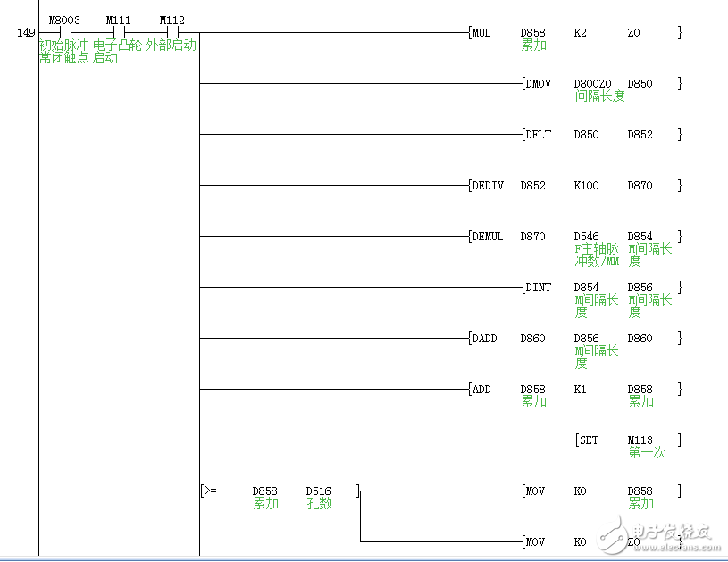This screenshot has height=562, width=728.
Task: Select the >= comparison contact
Action: pyautogui.click(x=210, y=491)
